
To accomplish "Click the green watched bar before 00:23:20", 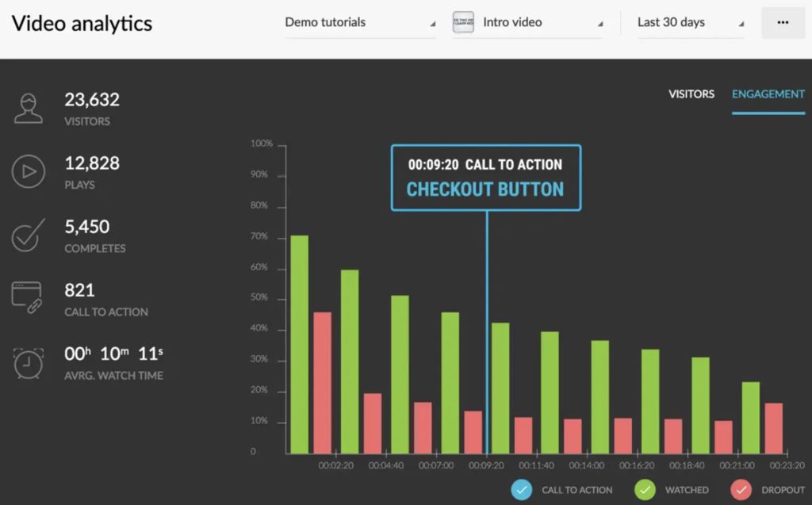I will (751, 418).
